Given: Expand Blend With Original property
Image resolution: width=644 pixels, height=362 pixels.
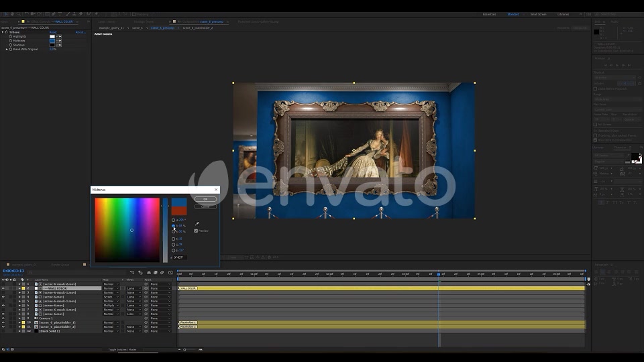Looking at the screenshot, I should [x=7, y=49].
